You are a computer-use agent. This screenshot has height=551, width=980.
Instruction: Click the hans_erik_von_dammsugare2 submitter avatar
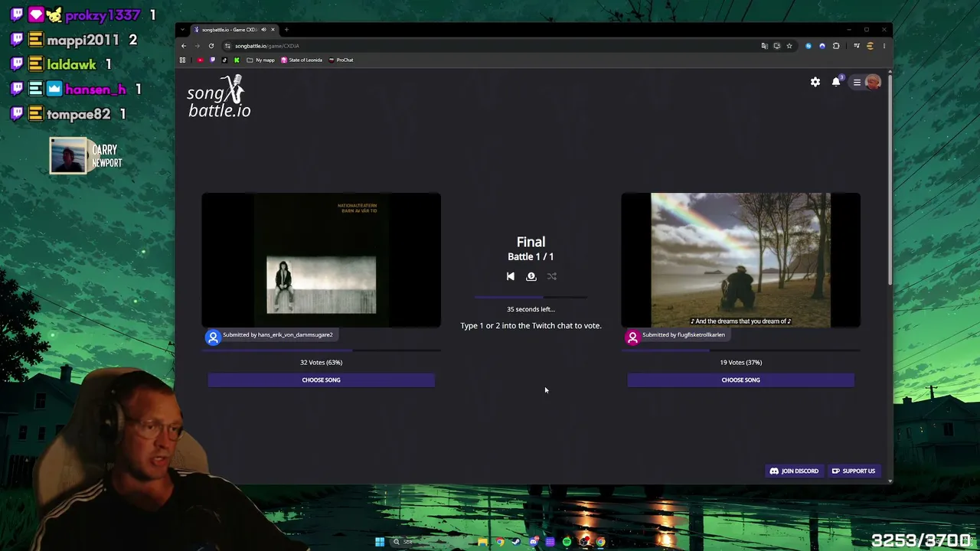(x=213, y=337)
